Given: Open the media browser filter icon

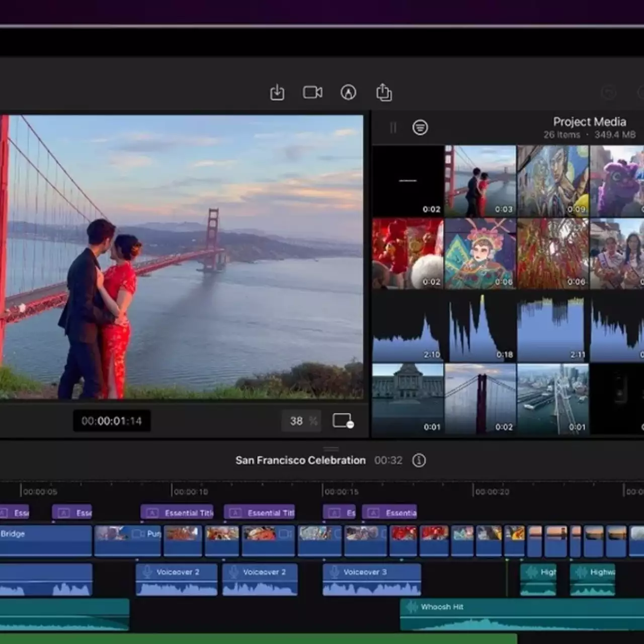Looking at the screenshot, I should pos(420,127).
